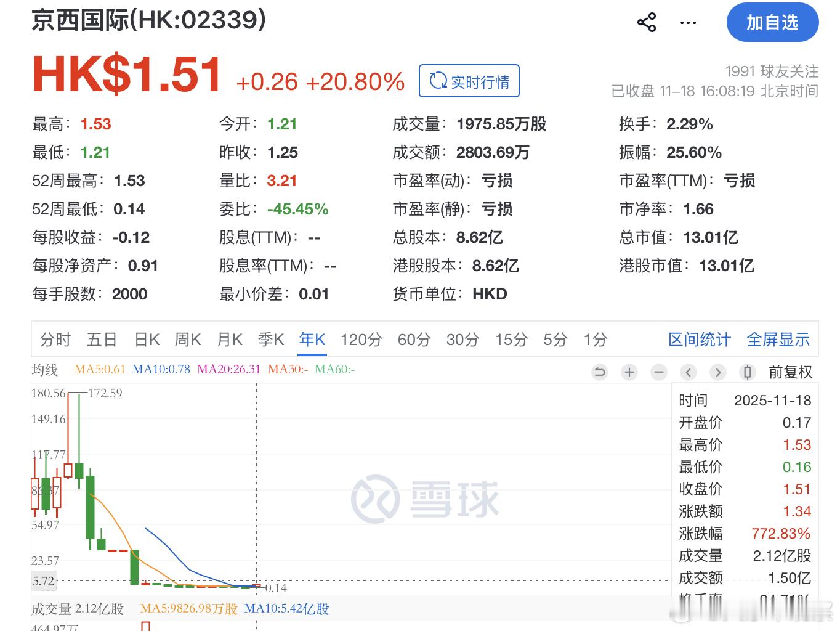Click the 市净率 value 1.66
The width and height of the screenshot is (840, 631).
click(698, 209)
